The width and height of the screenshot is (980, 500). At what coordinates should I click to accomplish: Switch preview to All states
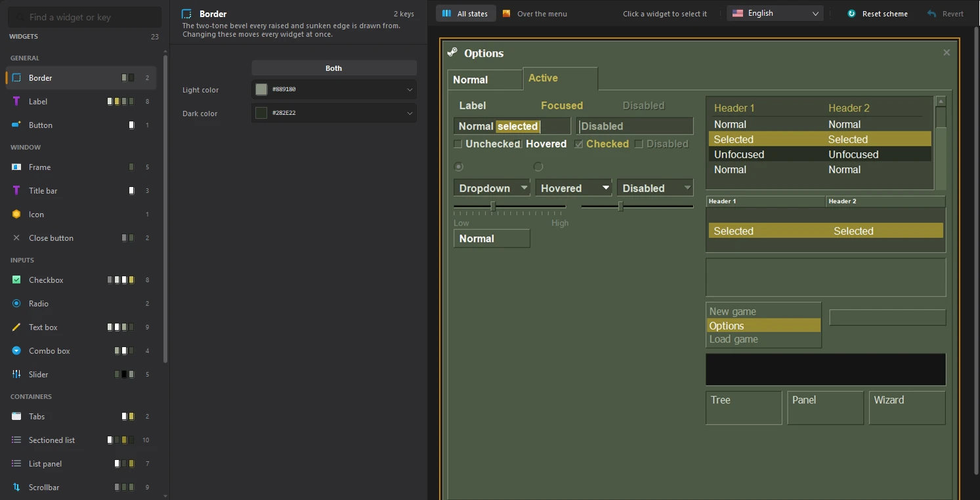tap(465, 14)
